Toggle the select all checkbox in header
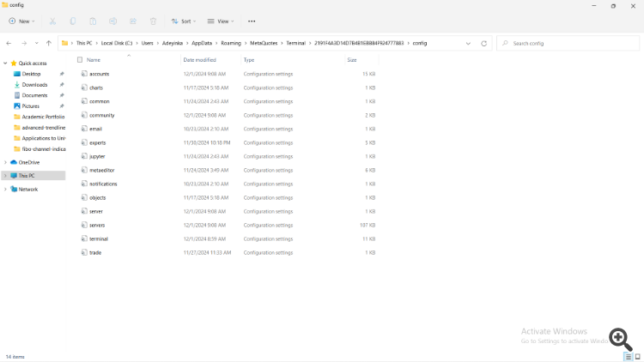This screenshot has width=644, height=362. pyautogui.click(x=80, y=60)
